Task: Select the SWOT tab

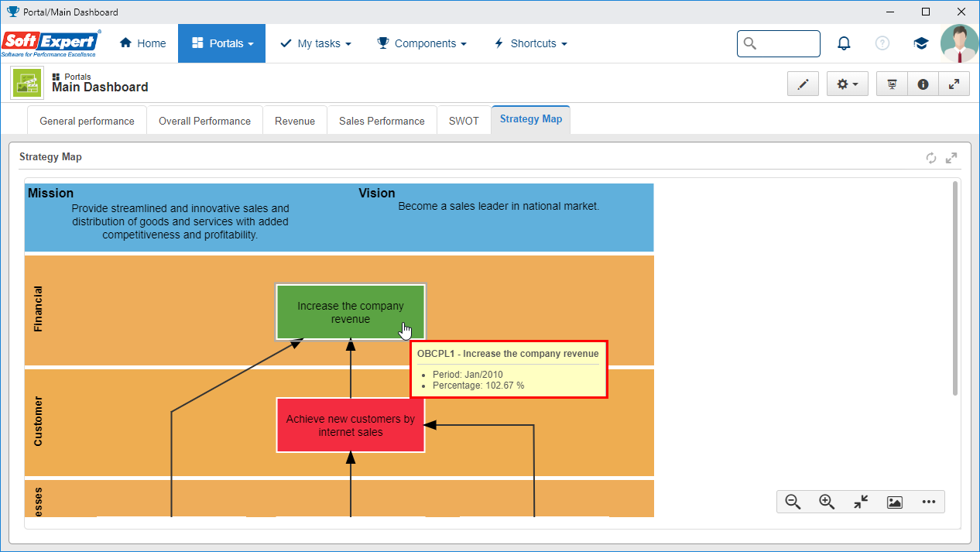Action: pyautogui.click(x=464, y=121)
